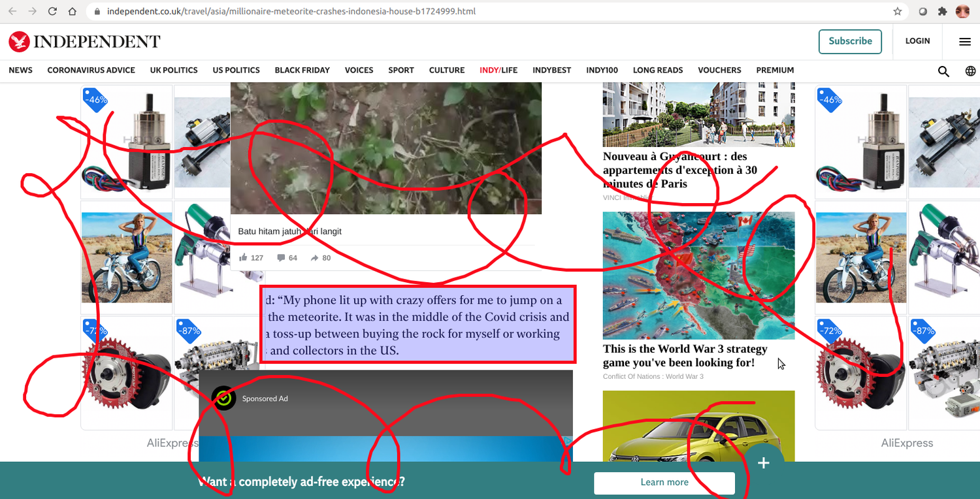Open the hamburger menu icon
Image resolution: width=980 pixels, height=499 pixels.
click(965, 42)
